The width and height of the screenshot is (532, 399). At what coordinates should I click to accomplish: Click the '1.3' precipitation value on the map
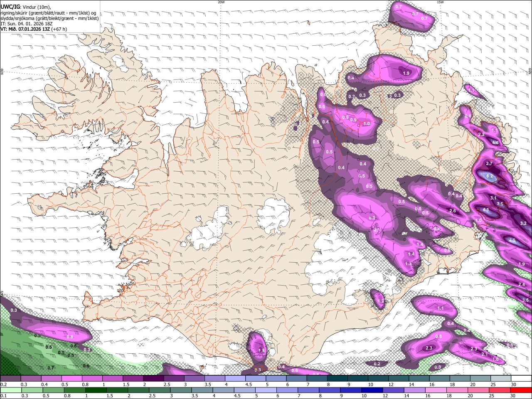(408, 264)
